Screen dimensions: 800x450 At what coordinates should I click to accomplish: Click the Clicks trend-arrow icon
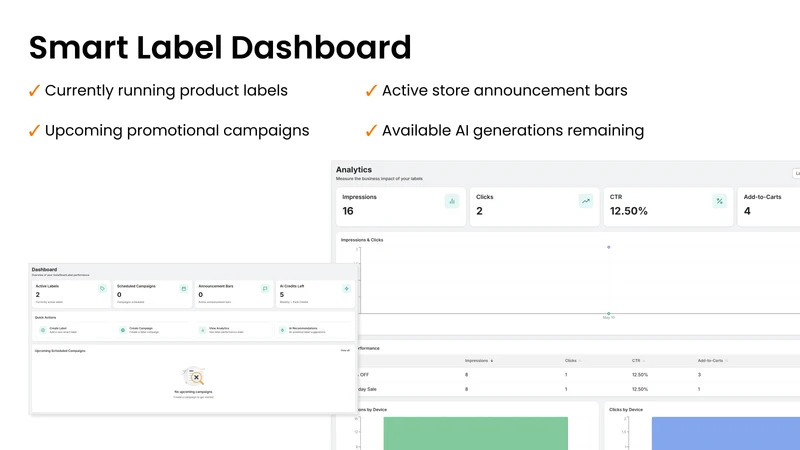[586, 201]
